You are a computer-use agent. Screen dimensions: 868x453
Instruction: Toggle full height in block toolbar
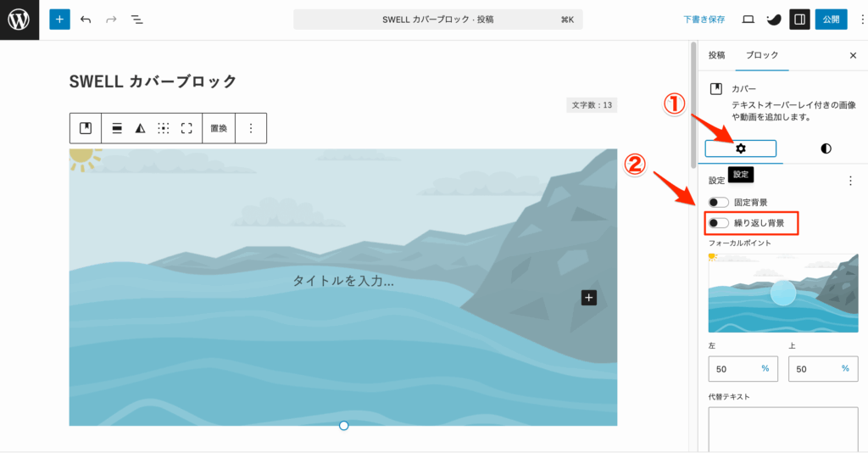pos(186,128)
